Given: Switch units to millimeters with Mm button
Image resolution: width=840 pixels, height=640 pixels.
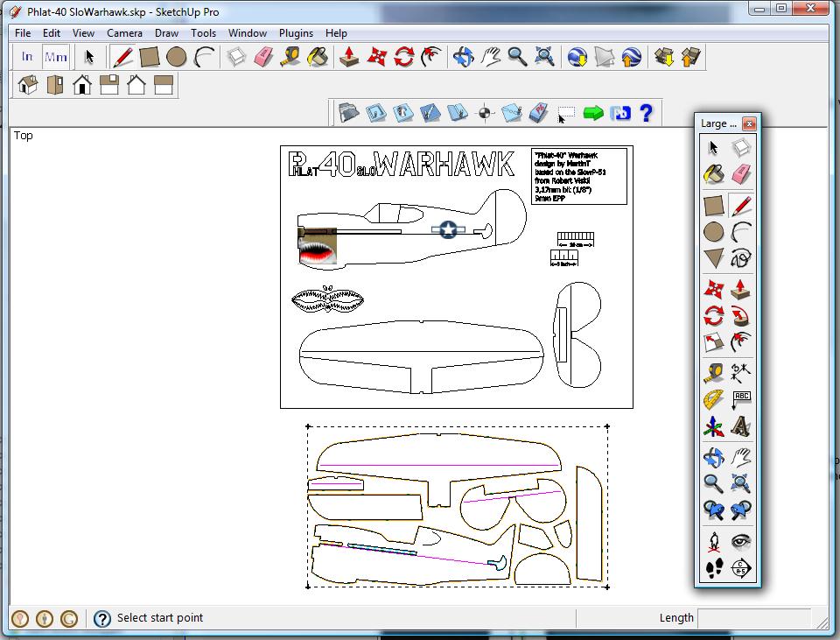Looking at the screenshot, I should [x=55, y=58].
